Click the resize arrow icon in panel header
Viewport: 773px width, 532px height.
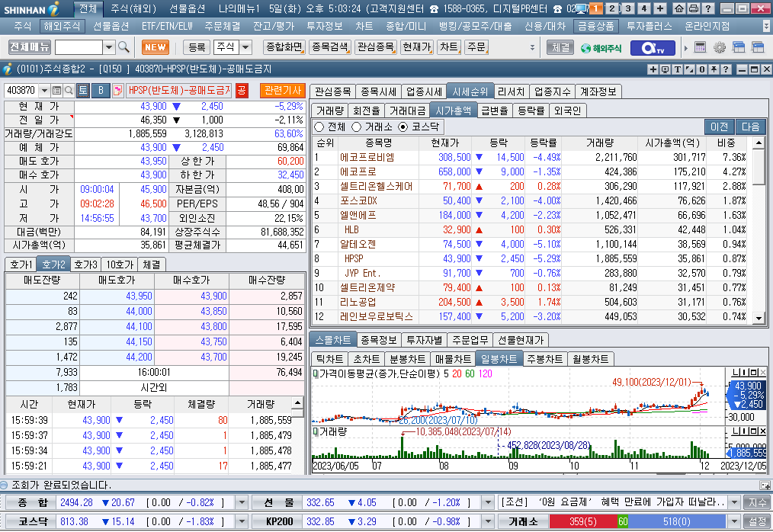click(x=690, y=69)
